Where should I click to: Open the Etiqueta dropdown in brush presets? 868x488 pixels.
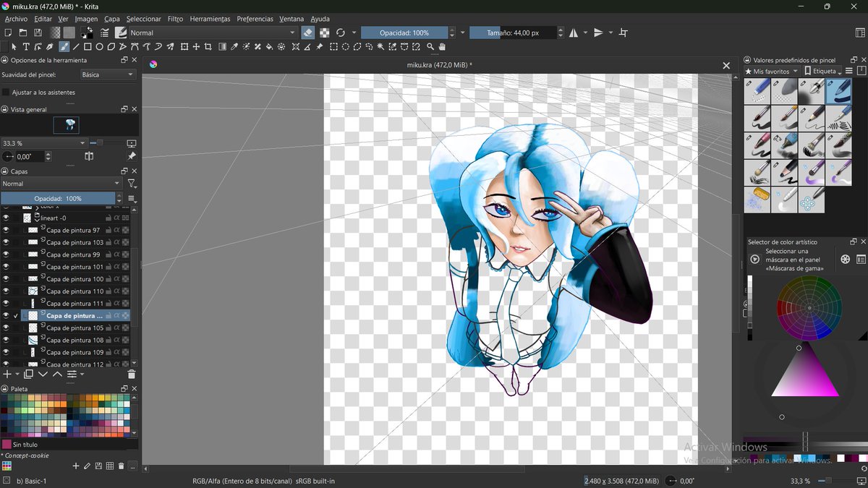pyautogui.click(x=822, y=72)
